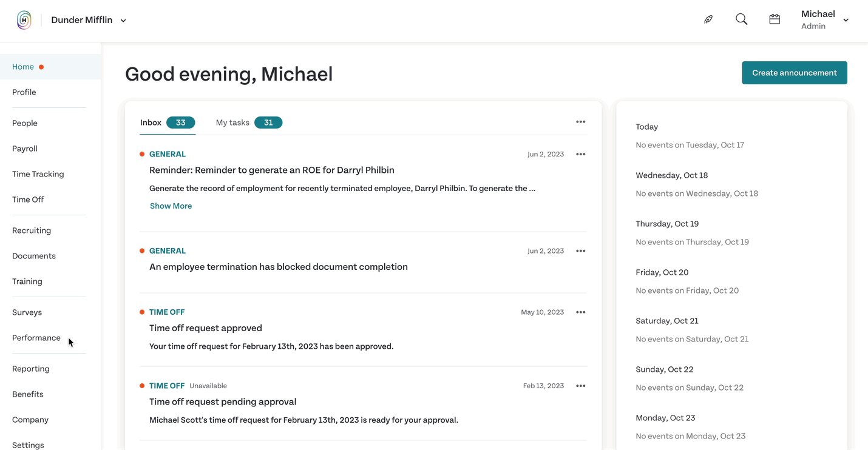The height and width of the screenshot is (450, 868).
Task: Open the Michael Admin account dropdown
Action: (x=824, y=20)
